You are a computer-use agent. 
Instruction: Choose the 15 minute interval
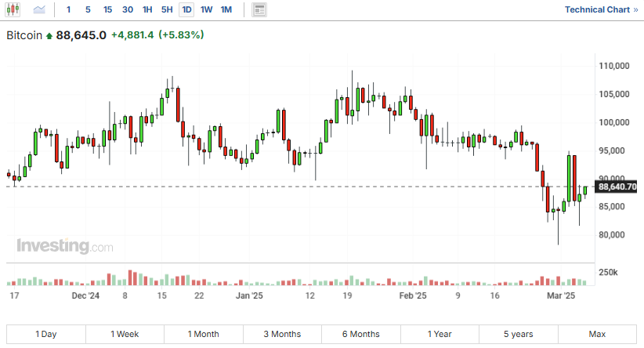coord(107,9)
